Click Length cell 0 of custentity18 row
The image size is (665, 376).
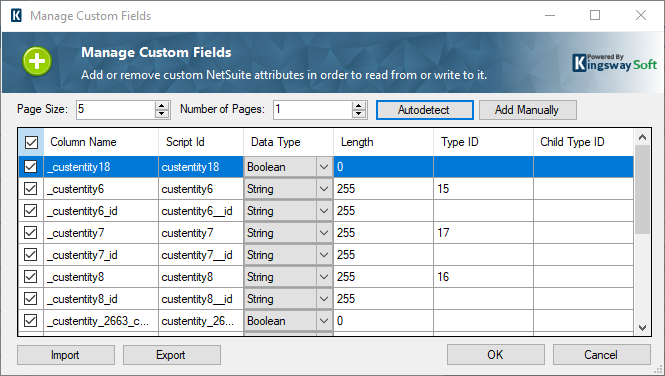click(x=383, y=167)
